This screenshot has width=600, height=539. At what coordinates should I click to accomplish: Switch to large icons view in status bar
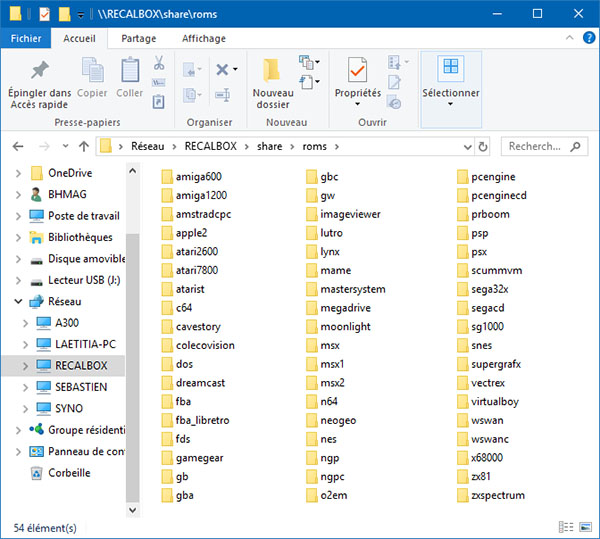pos(585,527)
